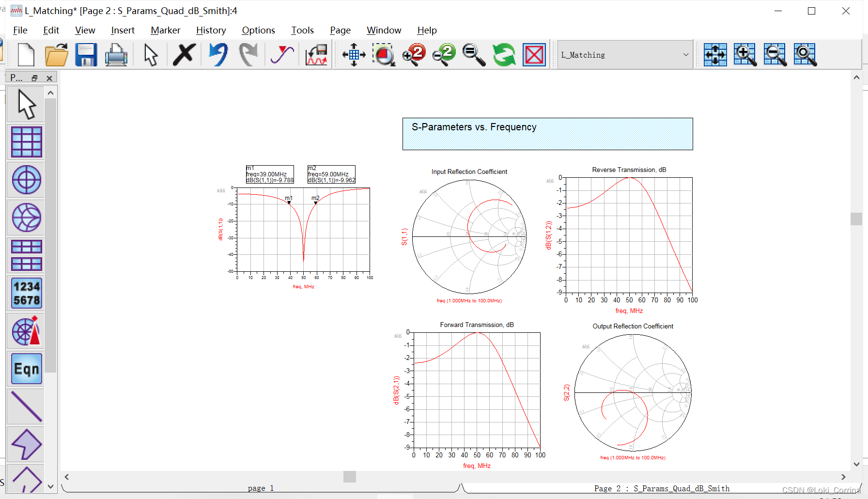Open the View menu

85,30
